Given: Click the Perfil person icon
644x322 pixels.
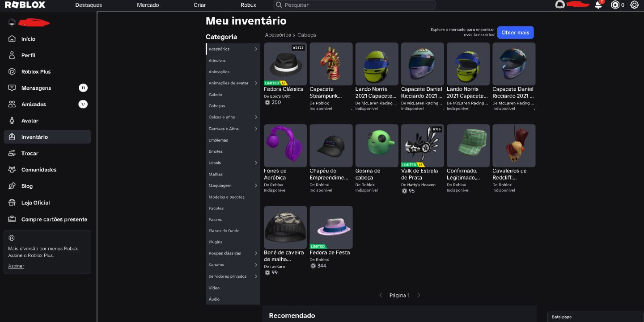Looking at the screenshot, I should (x=12, y=55).
